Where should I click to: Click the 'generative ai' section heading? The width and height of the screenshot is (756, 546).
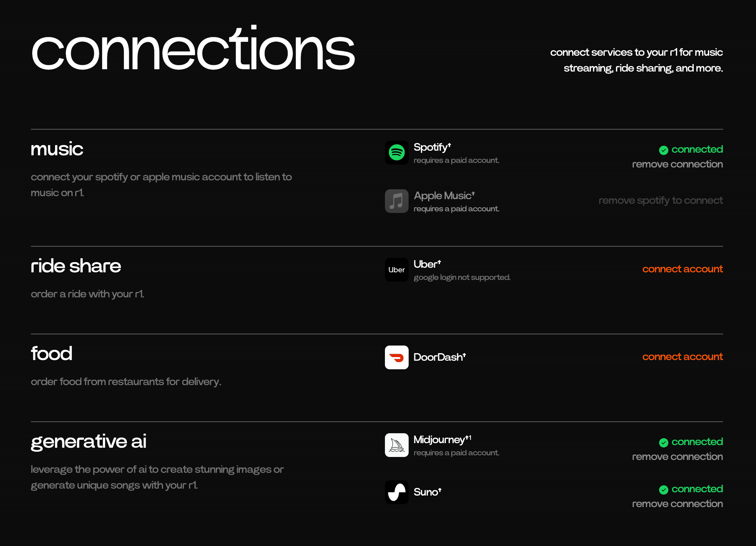pos(89,441)
